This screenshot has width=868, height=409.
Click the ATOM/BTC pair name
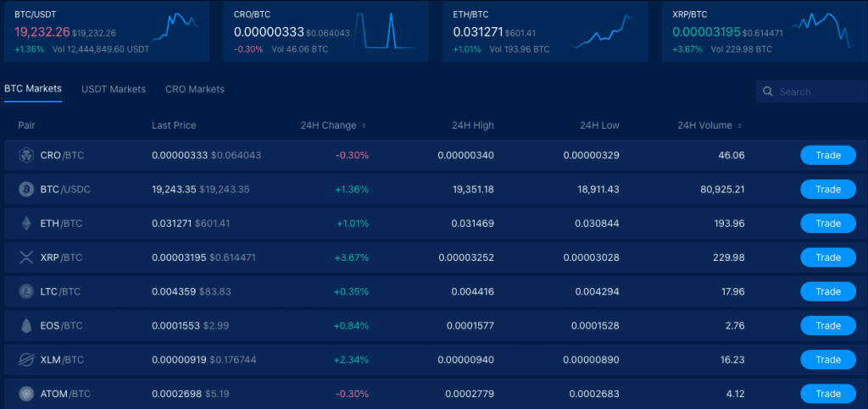point(65,394)
